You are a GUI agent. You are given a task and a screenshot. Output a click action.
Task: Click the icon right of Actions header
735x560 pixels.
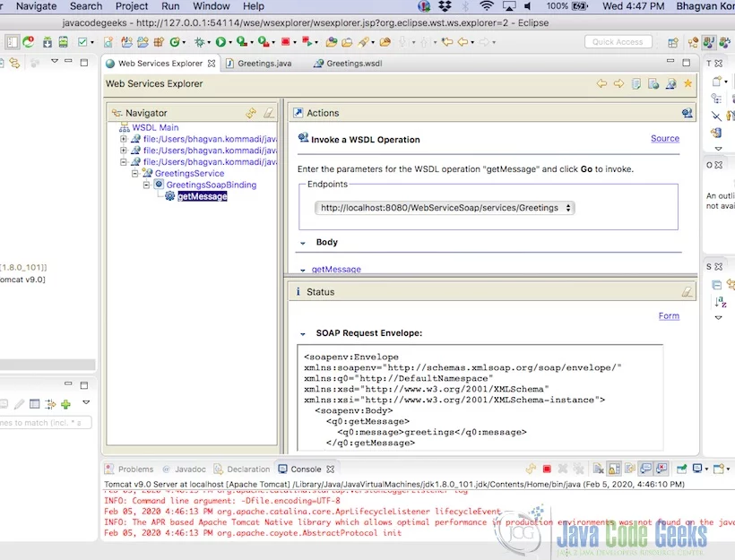click(687, 113)
